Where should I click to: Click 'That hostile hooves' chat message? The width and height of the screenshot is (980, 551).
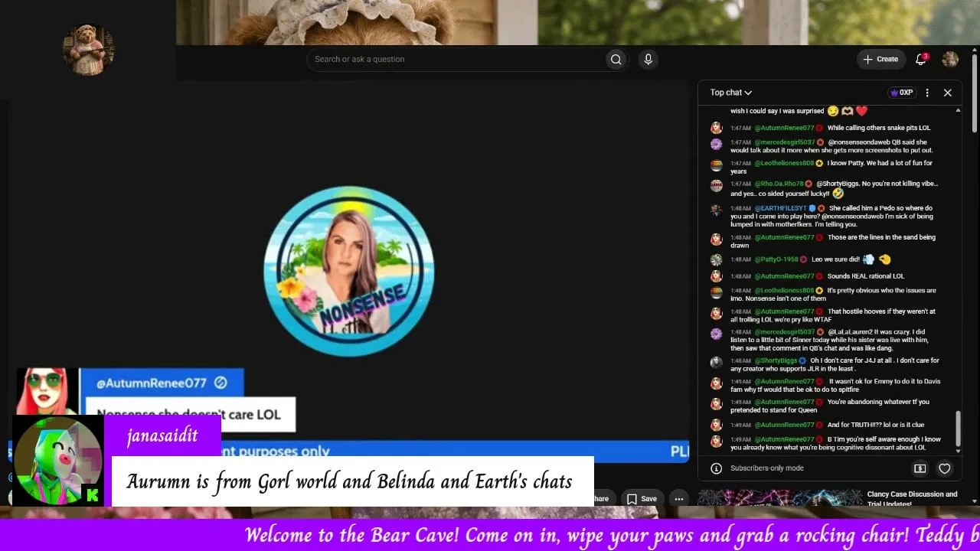tap(833, 315)
